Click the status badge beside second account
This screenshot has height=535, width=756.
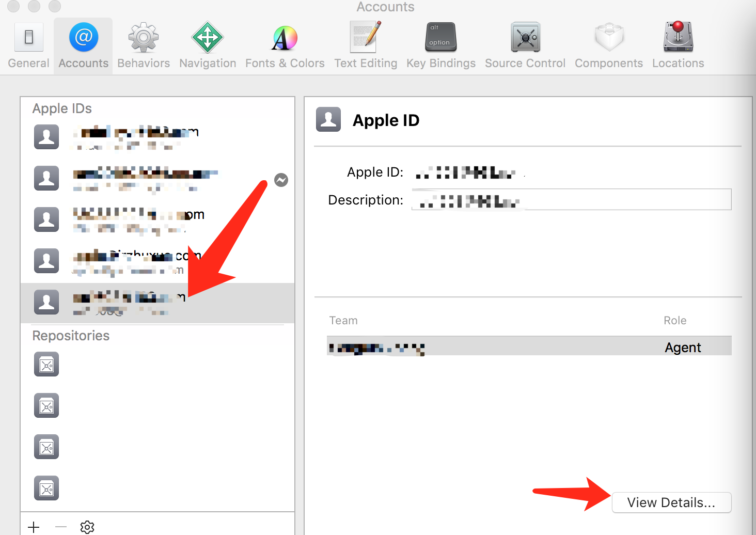[281, 180]
